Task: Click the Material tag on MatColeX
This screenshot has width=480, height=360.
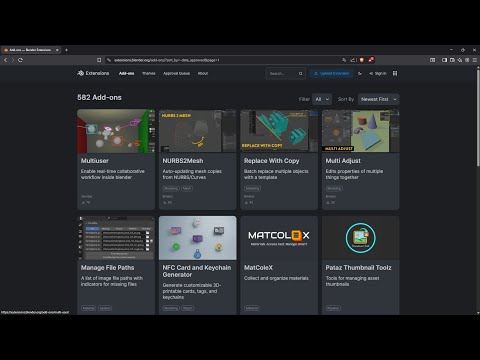Action: point(252,308)
